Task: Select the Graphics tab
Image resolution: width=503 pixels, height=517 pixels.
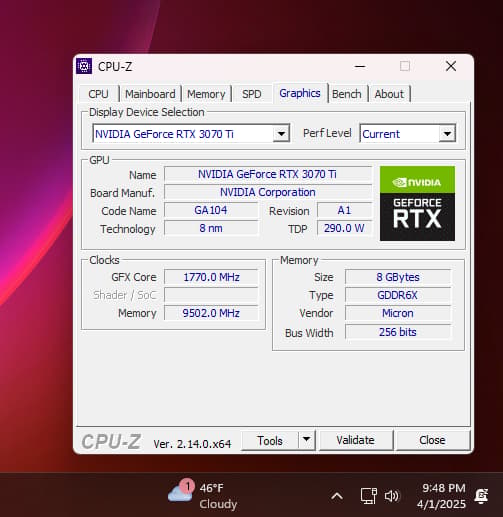Action: coord(300,93)
